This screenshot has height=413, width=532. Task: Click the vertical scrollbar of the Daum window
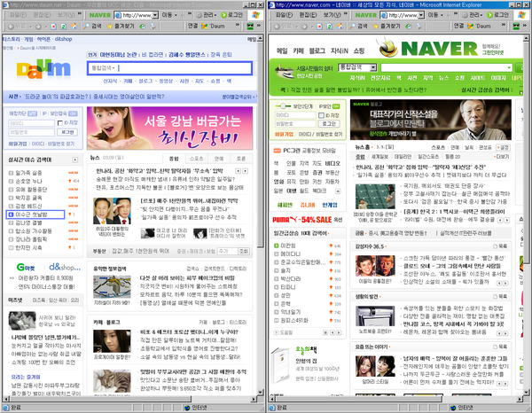(260, 217)
